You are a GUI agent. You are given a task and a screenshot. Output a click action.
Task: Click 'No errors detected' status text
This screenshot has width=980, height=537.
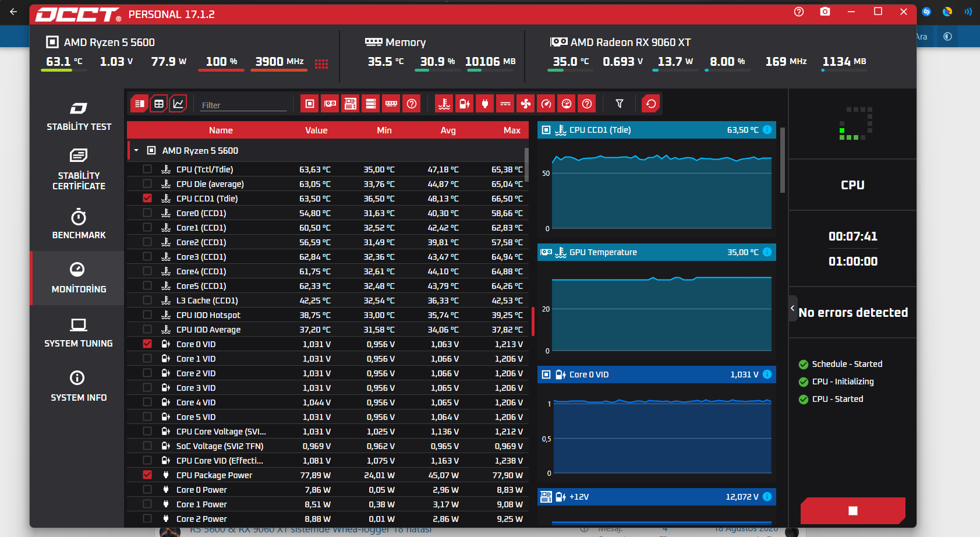pos(853,312)
